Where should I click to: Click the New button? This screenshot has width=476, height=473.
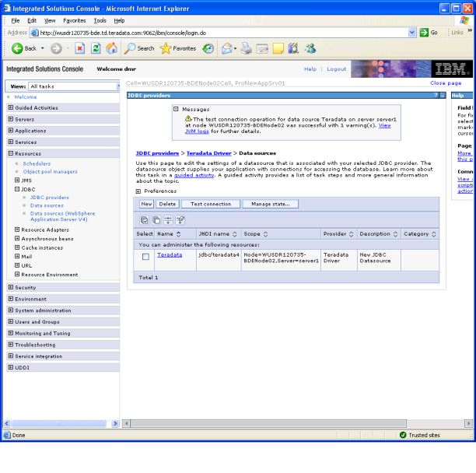pyautogui.click(x=147, y=204)
